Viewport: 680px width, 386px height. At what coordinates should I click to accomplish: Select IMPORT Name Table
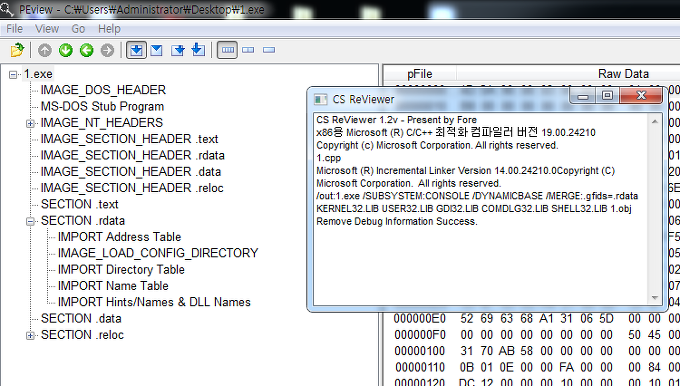[x=113, y=286]
